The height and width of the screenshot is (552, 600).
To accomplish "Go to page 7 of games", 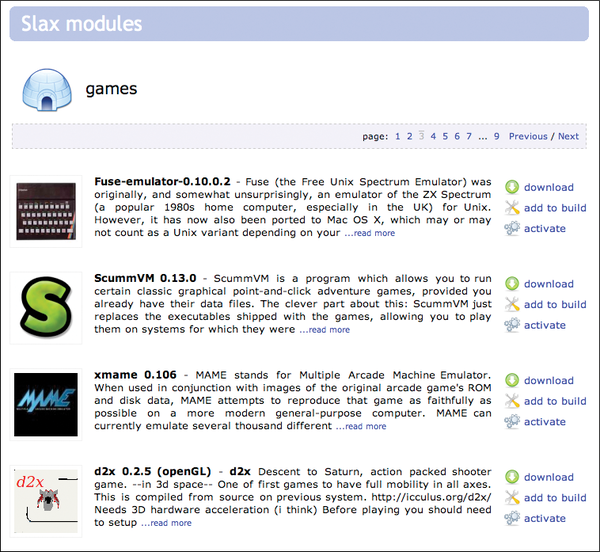I will (x=469, y=136).
